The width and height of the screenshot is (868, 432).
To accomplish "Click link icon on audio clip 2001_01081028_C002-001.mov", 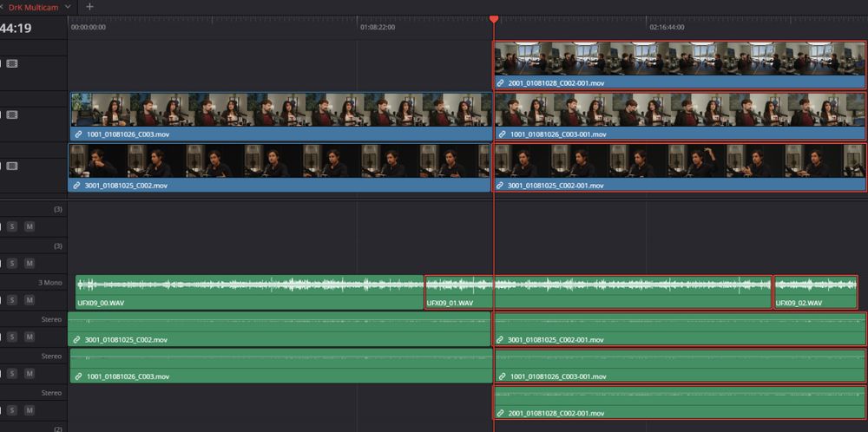I will point(501,413).
